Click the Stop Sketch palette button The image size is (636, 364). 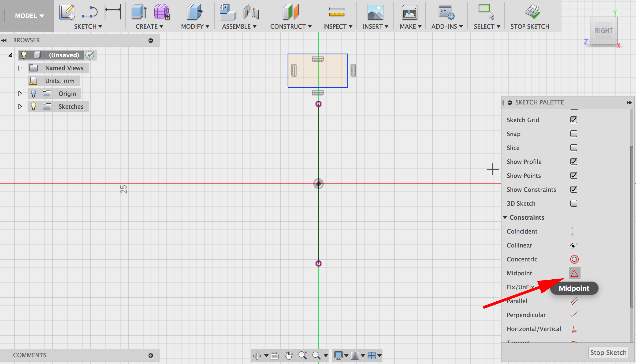click(x=608, y=352)
